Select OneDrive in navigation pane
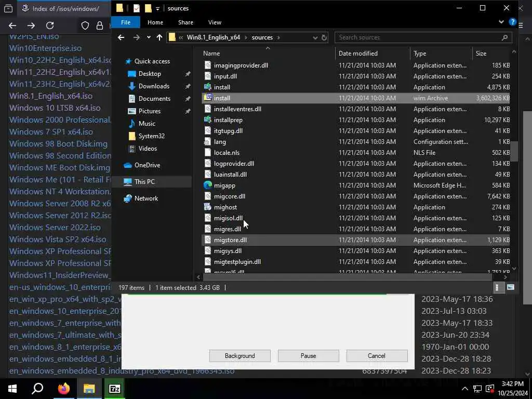The image size is (532, 399). tap(147, 165)
